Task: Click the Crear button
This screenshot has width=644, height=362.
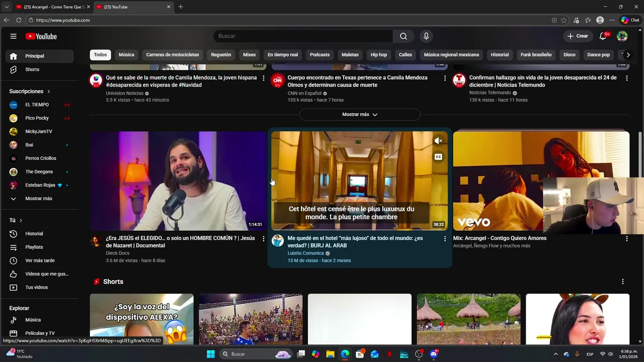Action: tap(578, 36)
